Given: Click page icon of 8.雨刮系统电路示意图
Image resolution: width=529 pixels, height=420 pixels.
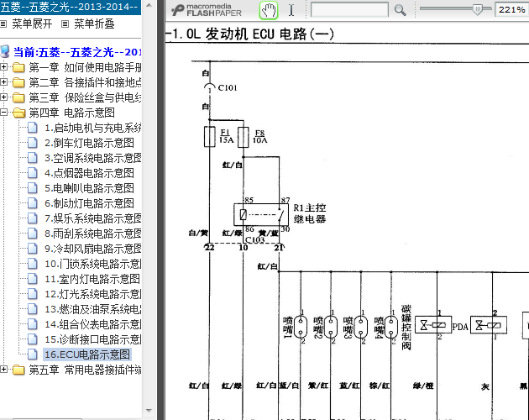Looking at the screenshot, I should point(33,234).
